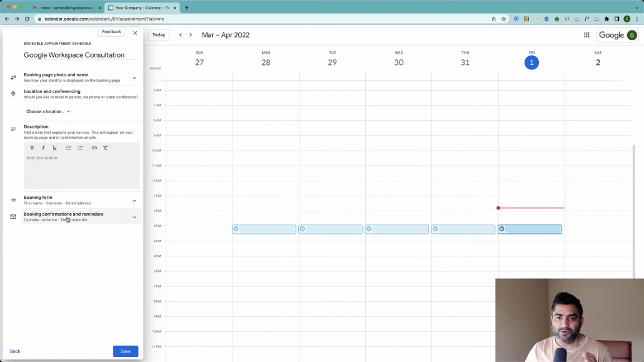644x362 pixels.
Task: Select Your Company Calendar tab
Action: pos(141,8)
